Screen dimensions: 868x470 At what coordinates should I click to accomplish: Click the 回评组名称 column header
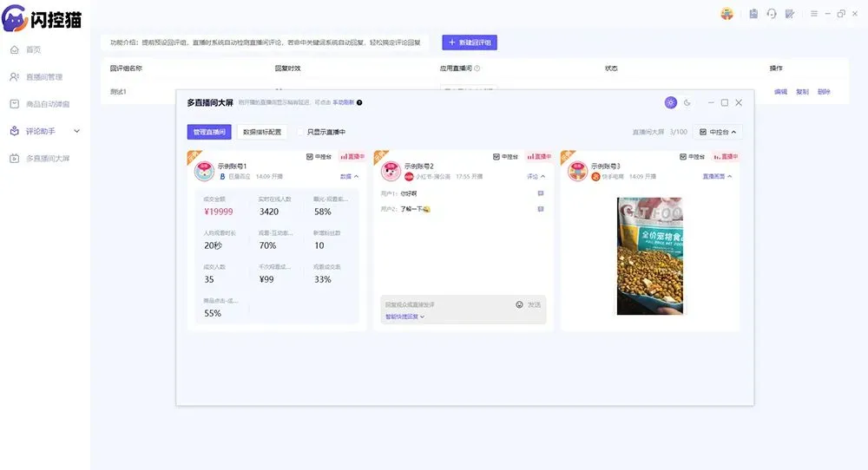[x=126, y=69]
